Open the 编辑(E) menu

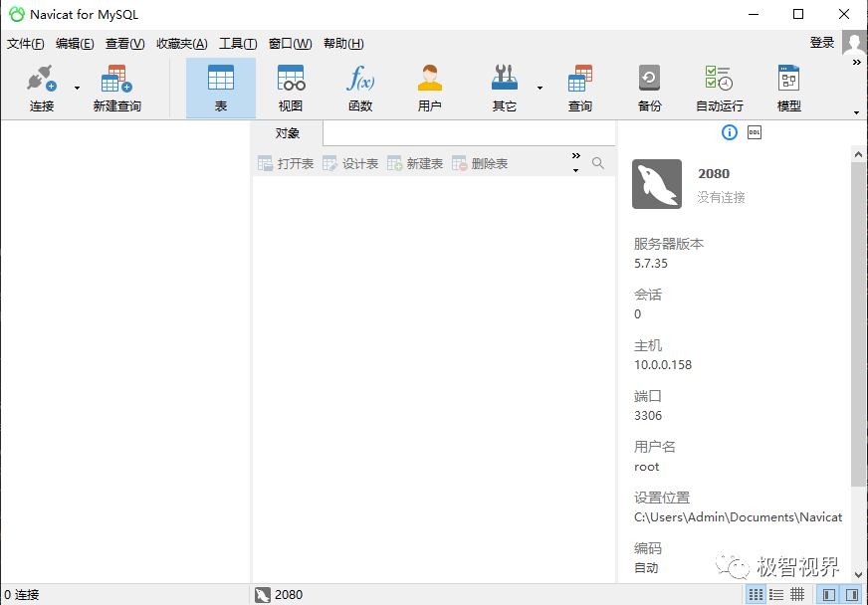[x=75, y=44]
